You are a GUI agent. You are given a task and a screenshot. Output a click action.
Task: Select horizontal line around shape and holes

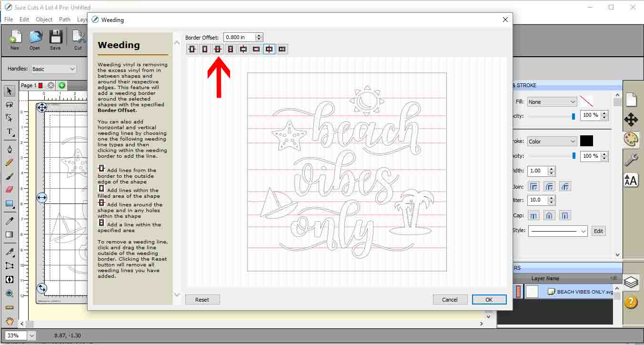[218, 49]
